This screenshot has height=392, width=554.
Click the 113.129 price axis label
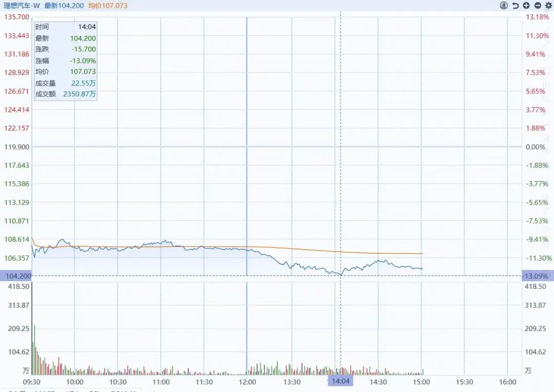click(x=16, y=202)
